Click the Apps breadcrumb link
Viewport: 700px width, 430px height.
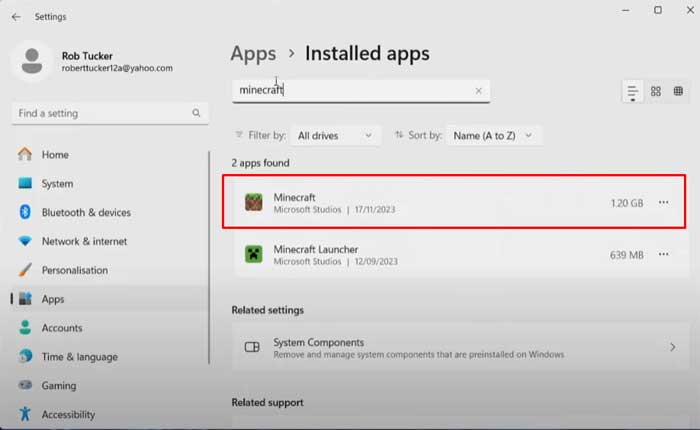[x=252, y=53]
